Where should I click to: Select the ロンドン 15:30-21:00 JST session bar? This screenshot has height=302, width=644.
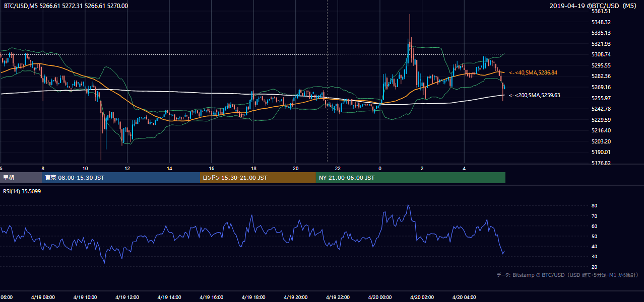coord(258,178)
